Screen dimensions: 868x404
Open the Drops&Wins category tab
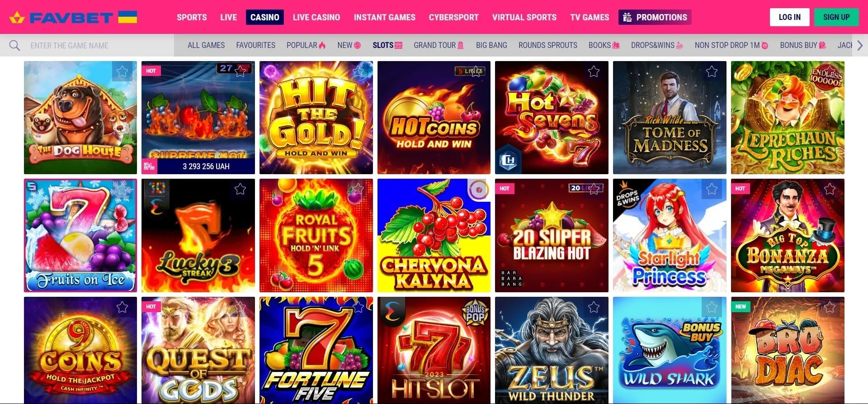point(657,45)
